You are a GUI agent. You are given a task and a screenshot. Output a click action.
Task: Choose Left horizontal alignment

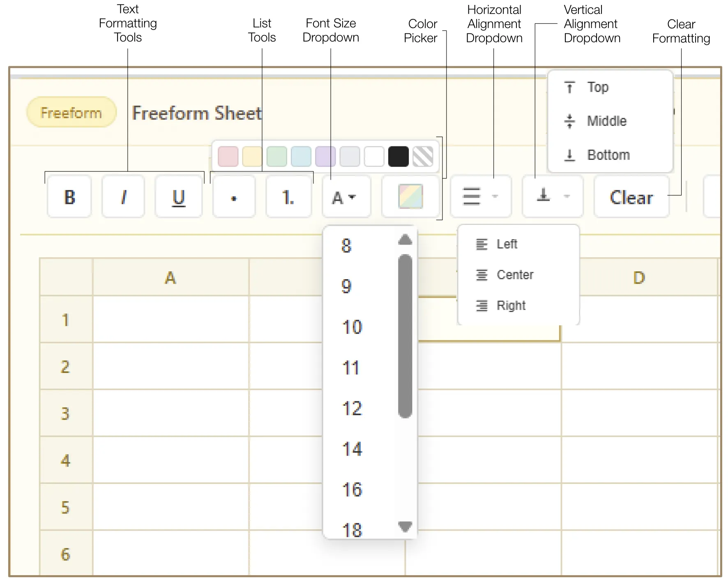(518, 244)
